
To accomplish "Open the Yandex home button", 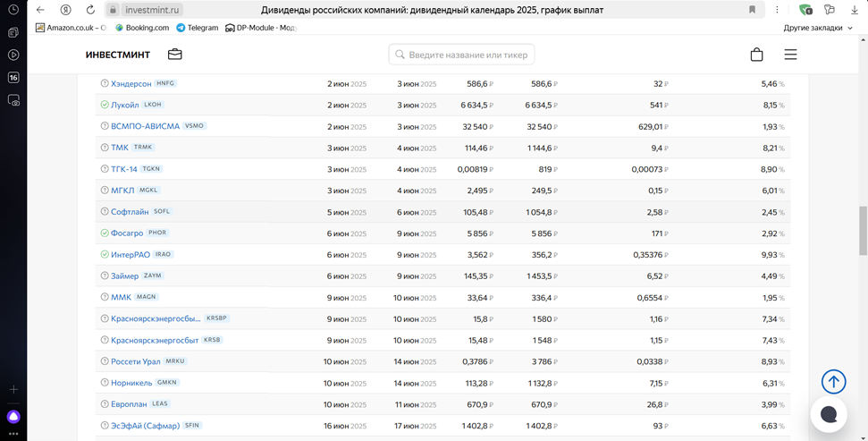I will 66,10.
